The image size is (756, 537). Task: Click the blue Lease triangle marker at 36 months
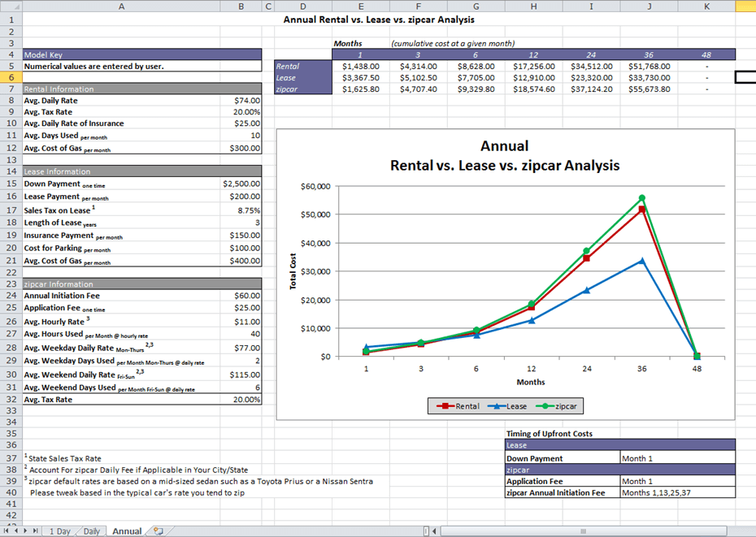pyautogui.click(x=641, y=261)
